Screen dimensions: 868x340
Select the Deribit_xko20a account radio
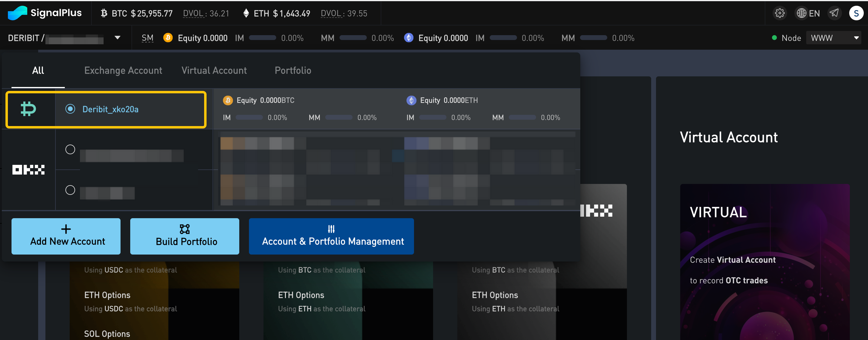tap(70, 109)
